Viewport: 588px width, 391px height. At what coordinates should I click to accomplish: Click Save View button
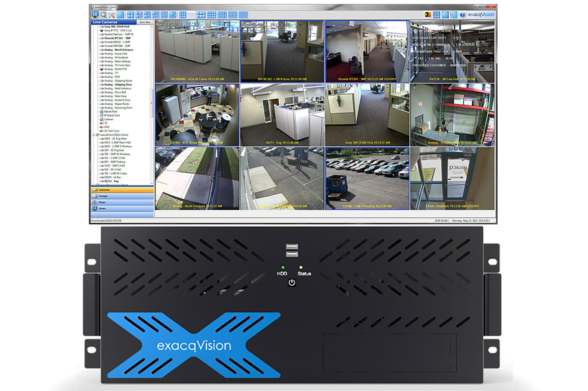145,22
